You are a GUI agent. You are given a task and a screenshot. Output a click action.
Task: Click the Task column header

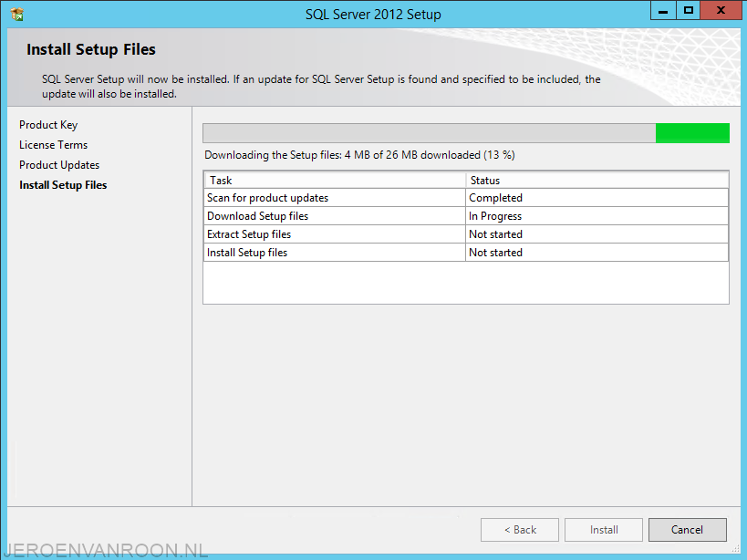pos(335,181)
